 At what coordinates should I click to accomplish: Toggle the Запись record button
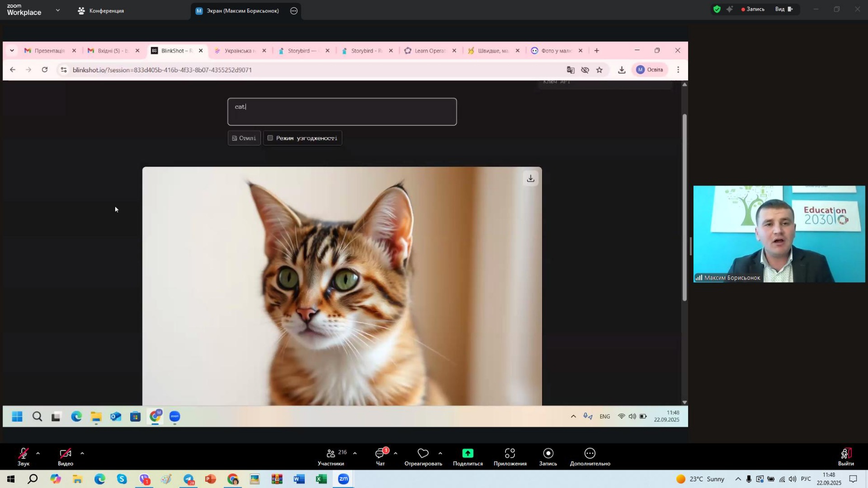click(548, 457)
